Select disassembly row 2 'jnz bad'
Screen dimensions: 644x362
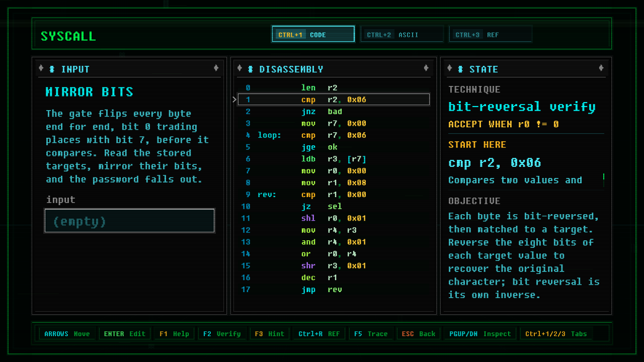(x=334, y=112)
